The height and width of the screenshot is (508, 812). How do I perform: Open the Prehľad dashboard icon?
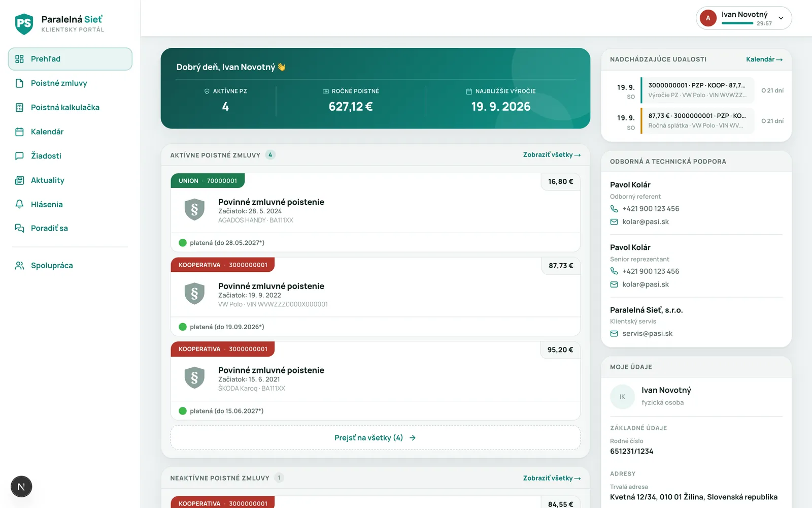(x=19, y=59)
